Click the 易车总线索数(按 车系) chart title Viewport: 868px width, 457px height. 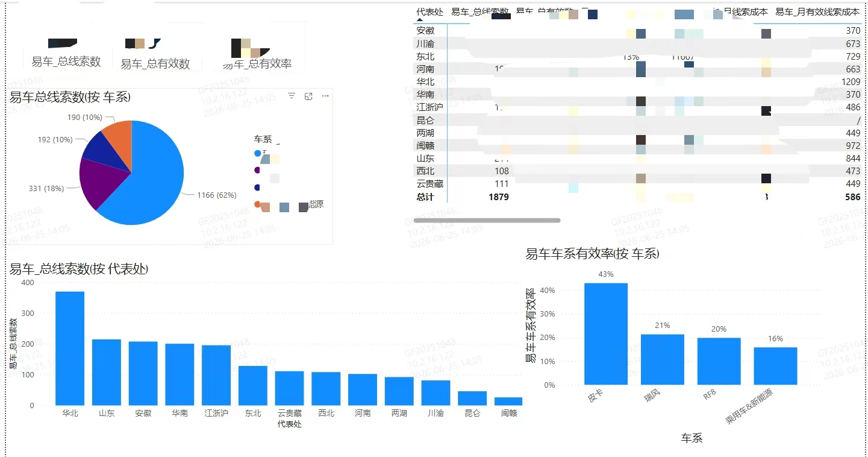[x=70, y=97]
